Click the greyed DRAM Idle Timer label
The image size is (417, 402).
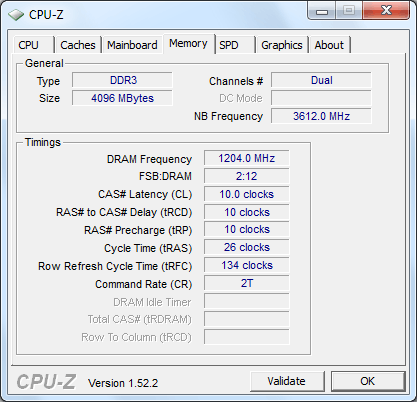152,302
